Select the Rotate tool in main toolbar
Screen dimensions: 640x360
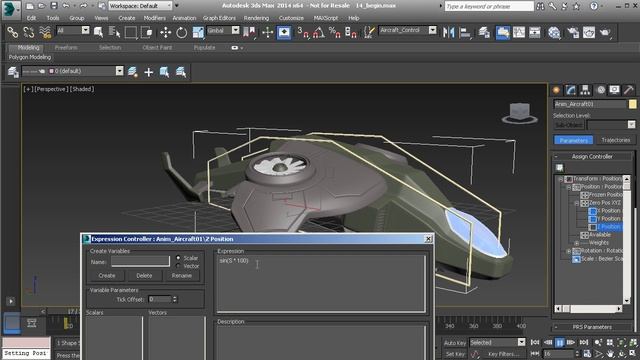(182, 32)
